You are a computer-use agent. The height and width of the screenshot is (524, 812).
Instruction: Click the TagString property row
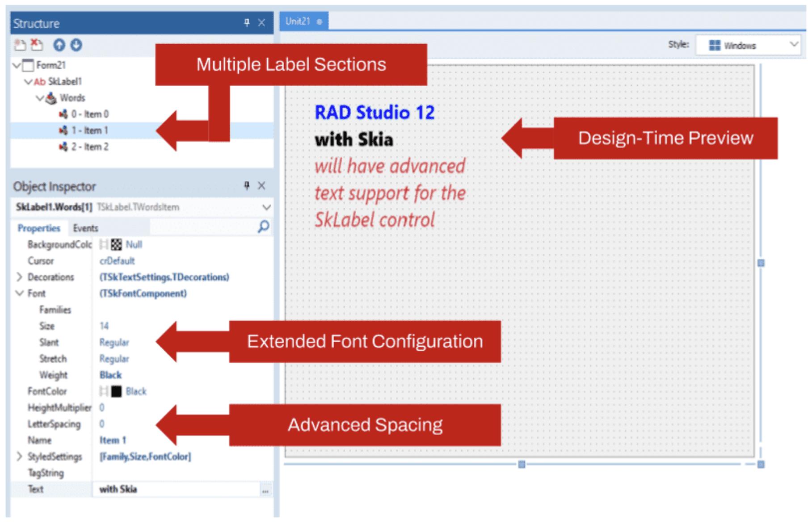(x=142, y=473)
